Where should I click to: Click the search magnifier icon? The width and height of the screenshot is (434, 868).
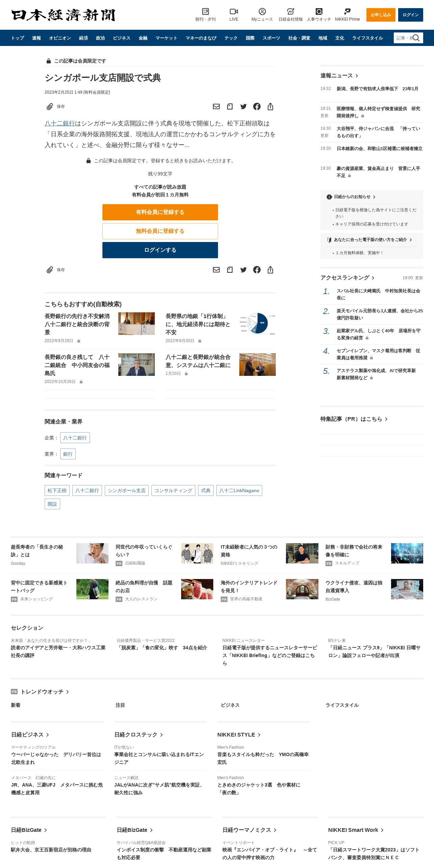pos(416,38)
